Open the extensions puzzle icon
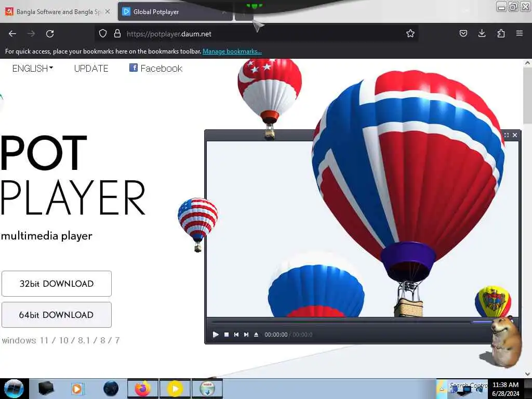 coord(501,33)
